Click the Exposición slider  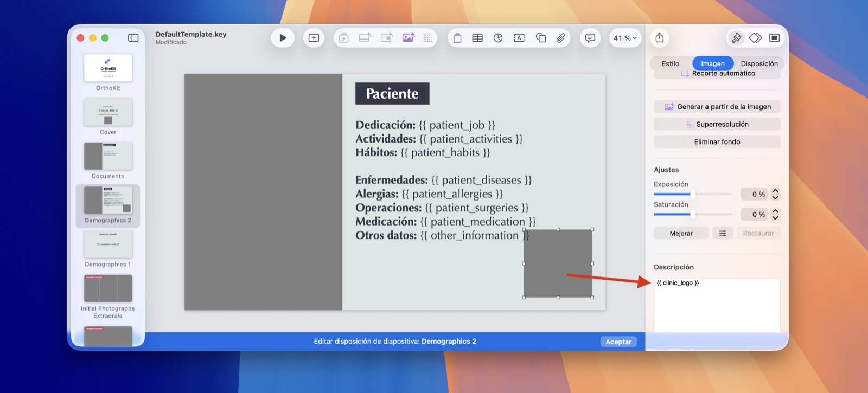point(693,194)
